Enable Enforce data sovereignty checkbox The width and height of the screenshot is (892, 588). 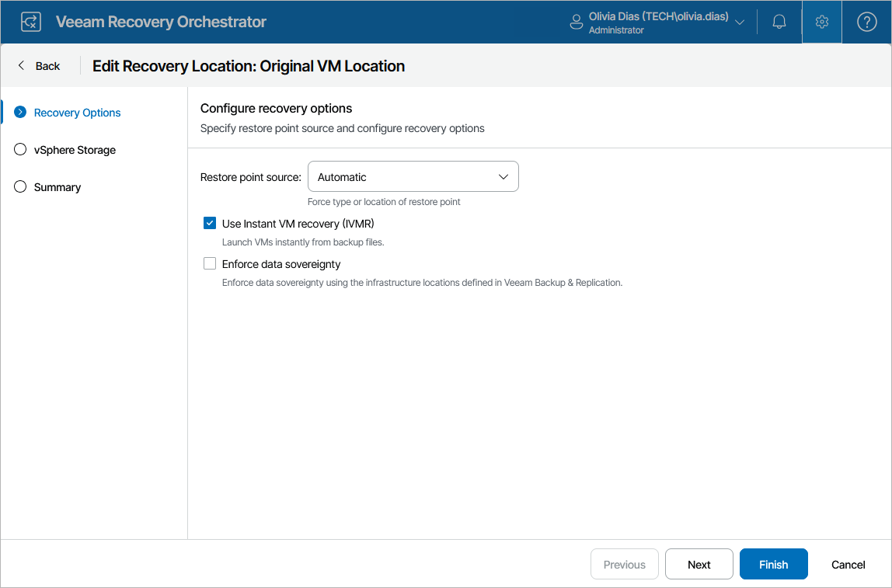(210, 264)
